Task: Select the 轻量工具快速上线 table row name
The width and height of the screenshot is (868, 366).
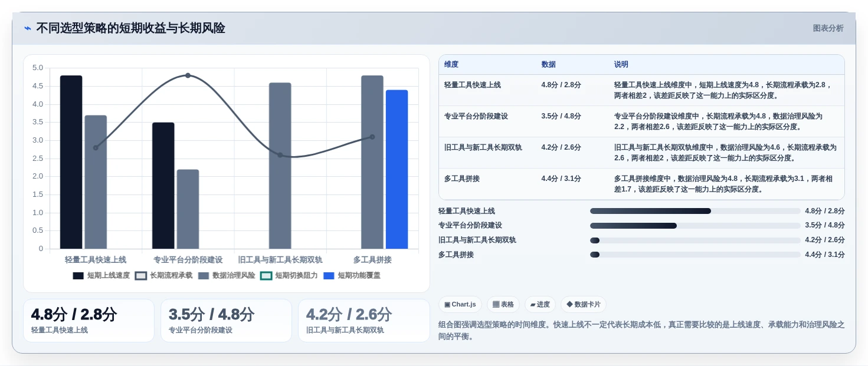Action: pyautogui.click(x=473, y=85)
